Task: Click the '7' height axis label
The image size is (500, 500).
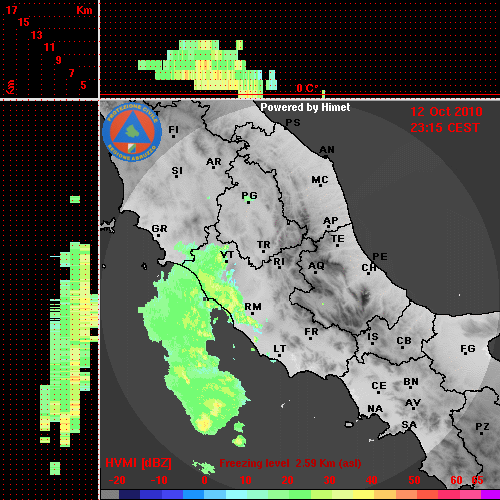Action: 71,73
